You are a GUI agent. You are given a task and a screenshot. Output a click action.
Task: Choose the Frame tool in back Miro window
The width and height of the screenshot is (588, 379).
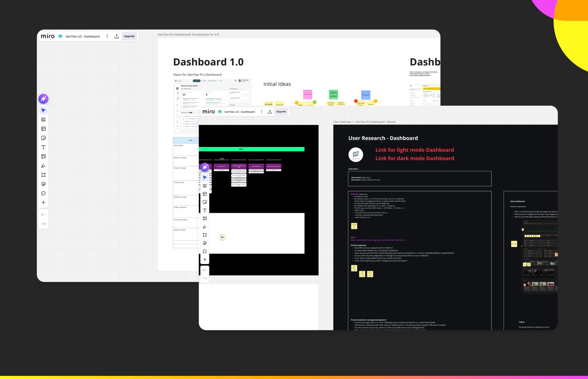[x=43, y=175]
